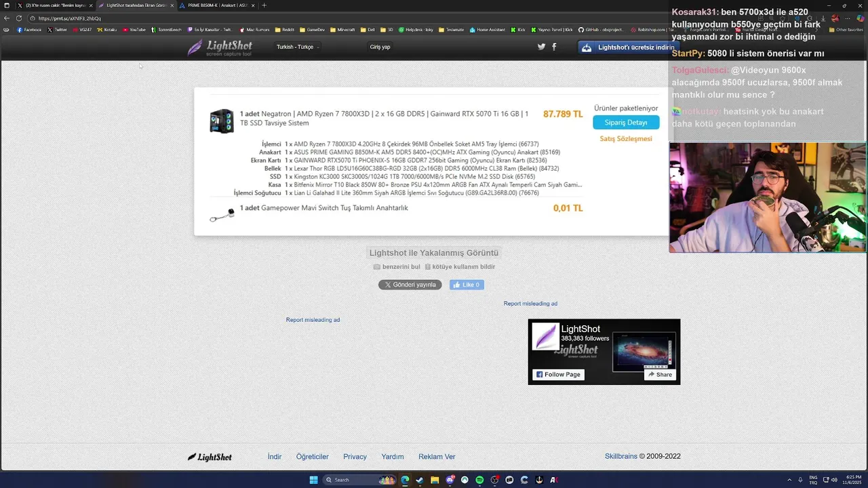Open the Turkish - Türkçe language dropdown
This screenshot has height=488, width=868.
[x=298, y=47]
